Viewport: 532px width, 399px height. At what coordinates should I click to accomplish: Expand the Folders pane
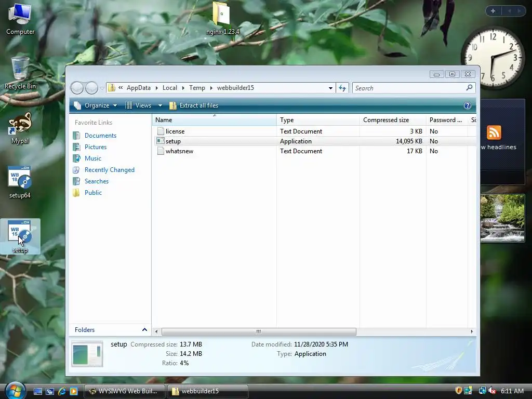144,330
